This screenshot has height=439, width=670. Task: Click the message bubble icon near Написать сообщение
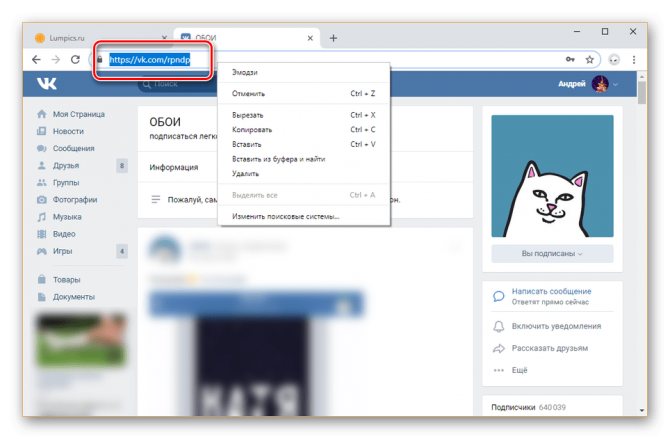pos(499,296)
